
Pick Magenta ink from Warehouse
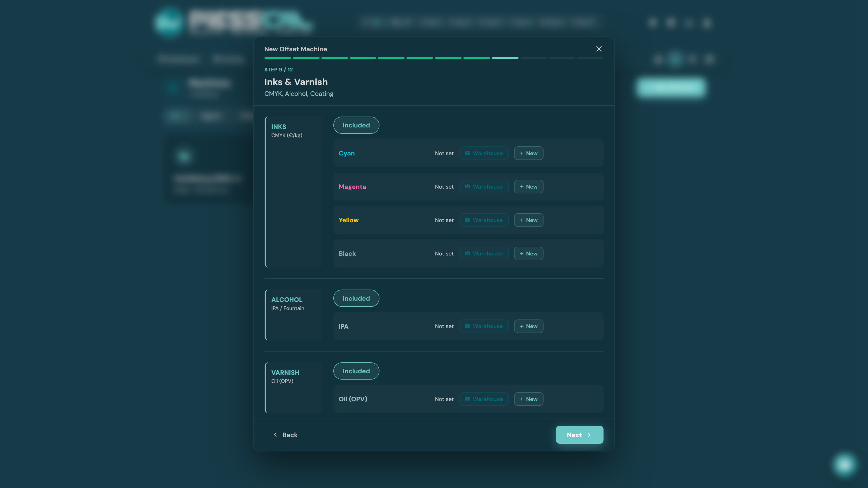coord(484,186)
